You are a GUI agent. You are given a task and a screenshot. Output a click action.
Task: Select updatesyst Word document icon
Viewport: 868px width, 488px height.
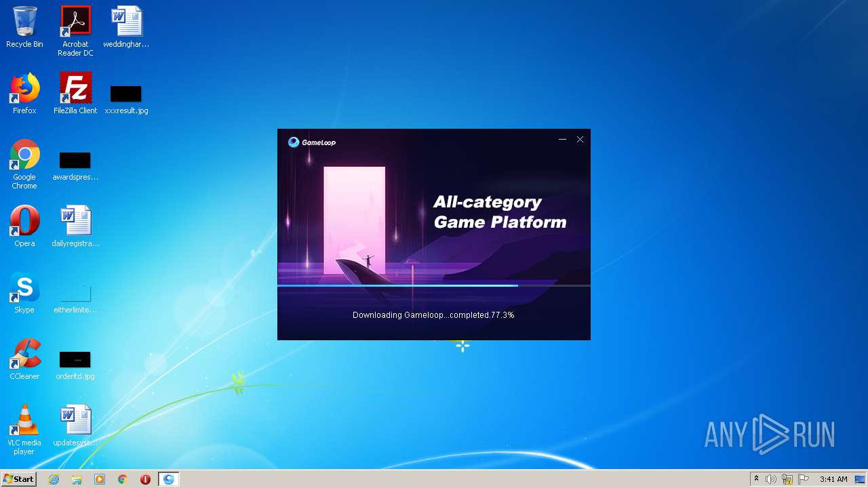[75, 426]
